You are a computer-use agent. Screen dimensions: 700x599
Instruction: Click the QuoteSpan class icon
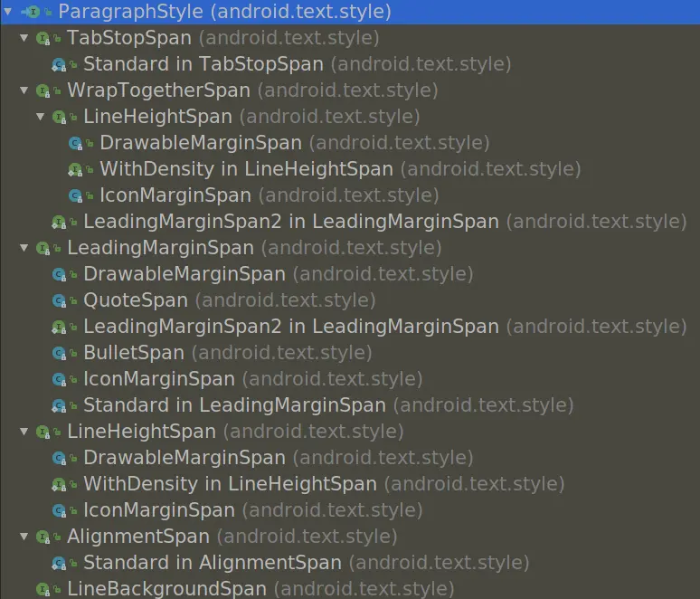click(59, 301)
